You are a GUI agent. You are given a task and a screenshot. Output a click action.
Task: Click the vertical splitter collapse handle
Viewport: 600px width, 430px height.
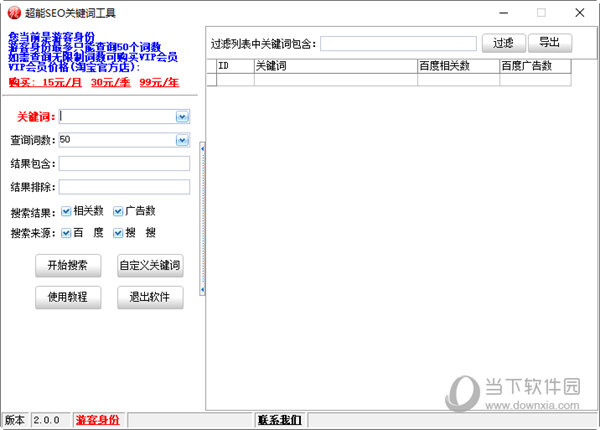[202, 219]
